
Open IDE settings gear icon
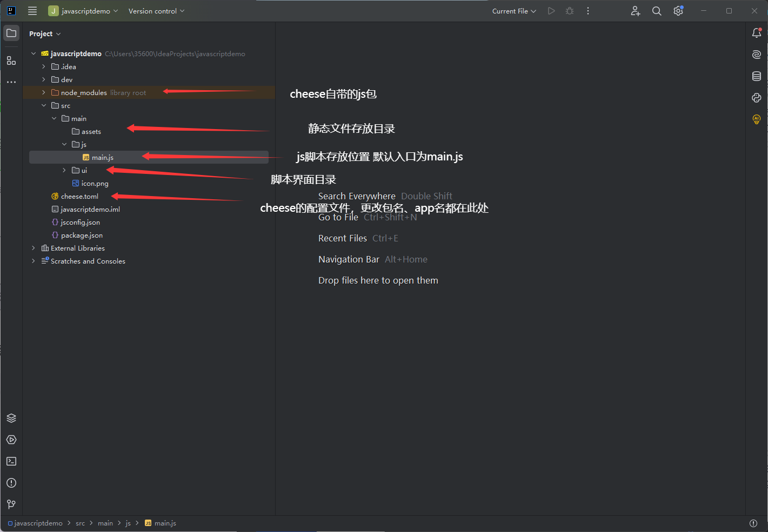pyautogui.click(x=678, y=11)
